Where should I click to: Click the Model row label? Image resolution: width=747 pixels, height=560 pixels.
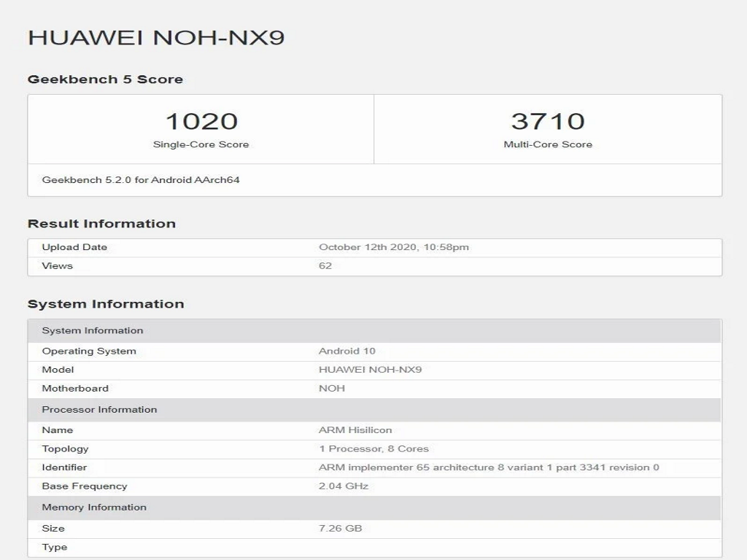(x=58, y=370)
